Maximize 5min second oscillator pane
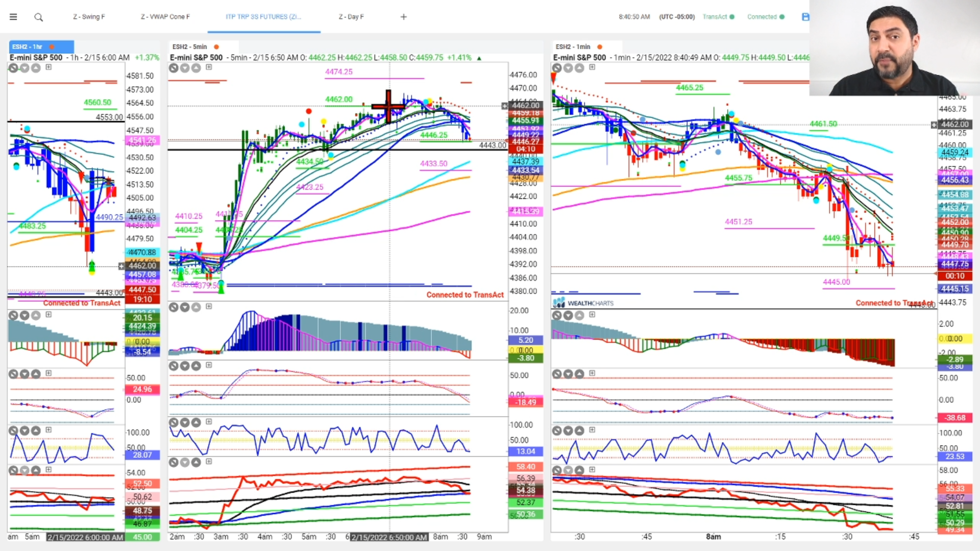The width and height of the screenshot is (980, 551). (x=209, y=365)
